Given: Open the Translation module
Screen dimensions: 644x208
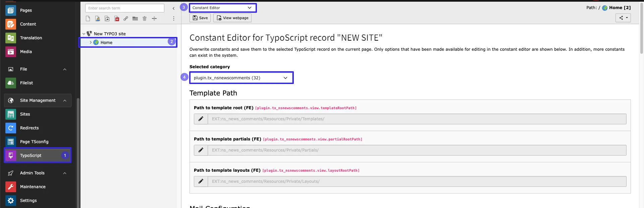Looking at the screenshot, I should point(38,38).
